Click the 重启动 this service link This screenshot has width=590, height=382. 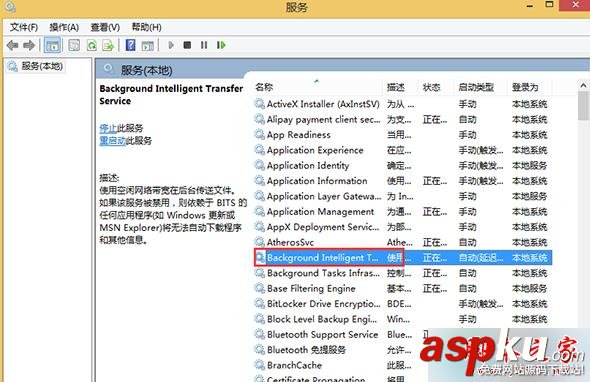(112, 141)
